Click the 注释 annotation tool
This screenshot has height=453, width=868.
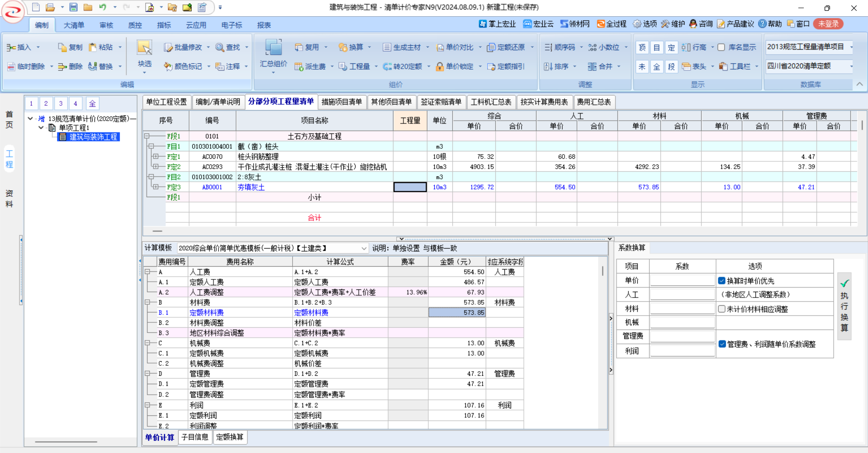(x=228, y=66)
